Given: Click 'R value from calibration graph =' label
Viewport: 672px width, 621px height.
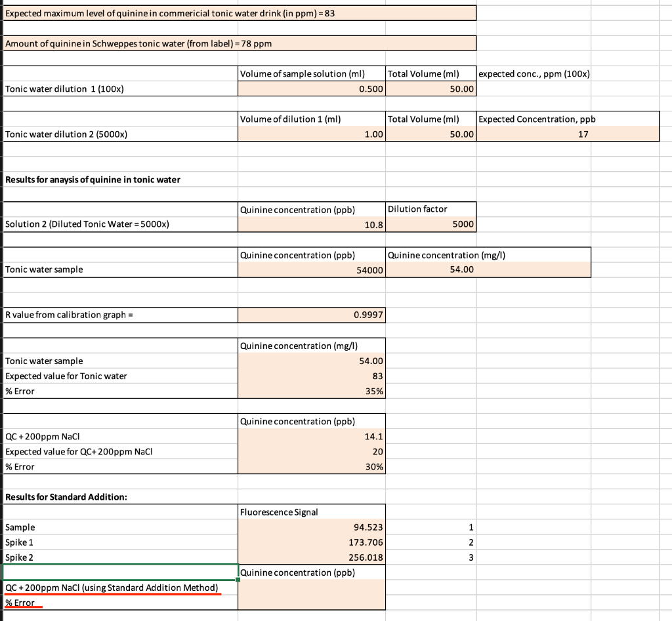Looking at the screenshot, I should [x=69, y=315].
